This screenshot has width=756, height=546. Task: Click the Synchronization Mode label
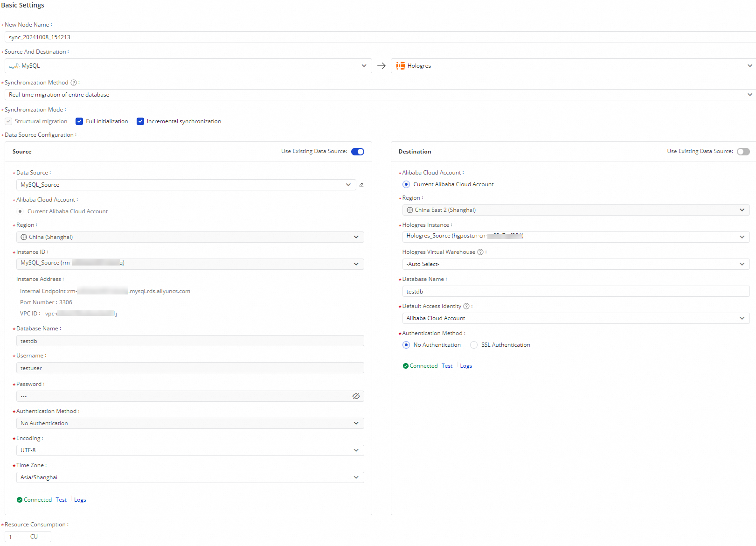click(x=34, y=110)
